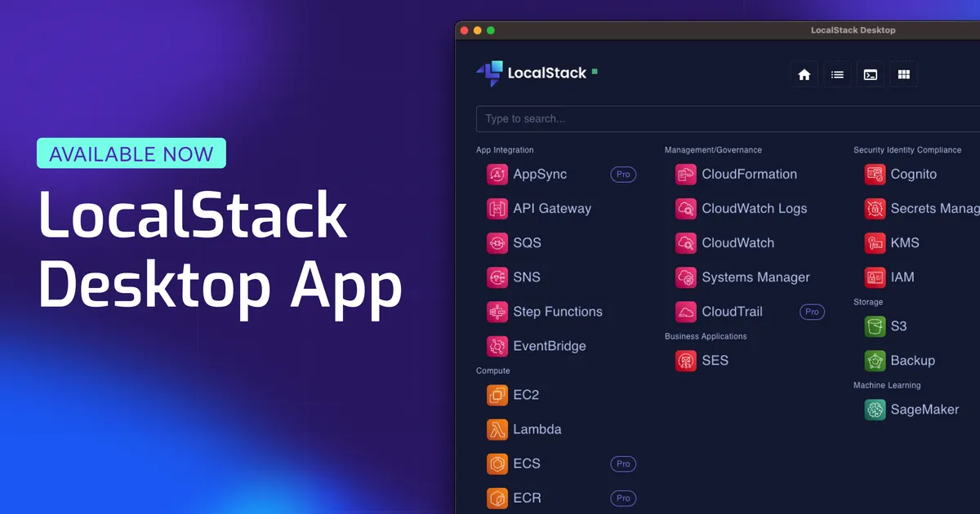The width and height of the screenshot is (980, 514).
Task: Click the green zoom window button
Action: [x=491, y=30]
